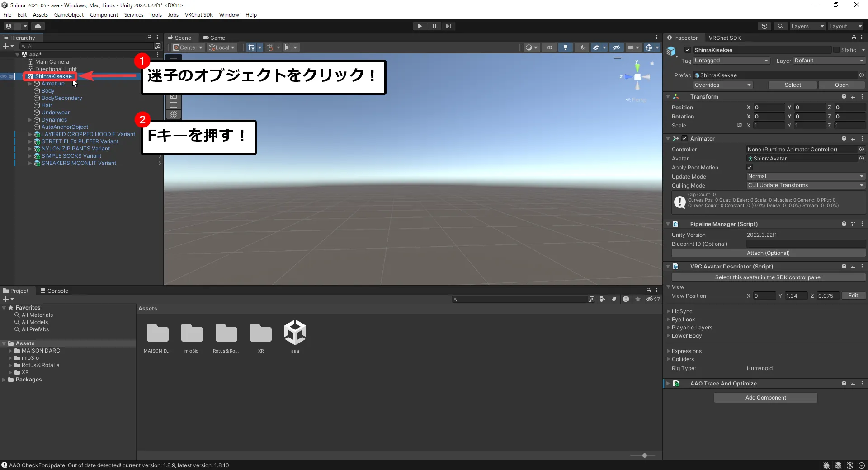Open the cloud services icon
Screen dimensions: 868x470
[38, 26]
